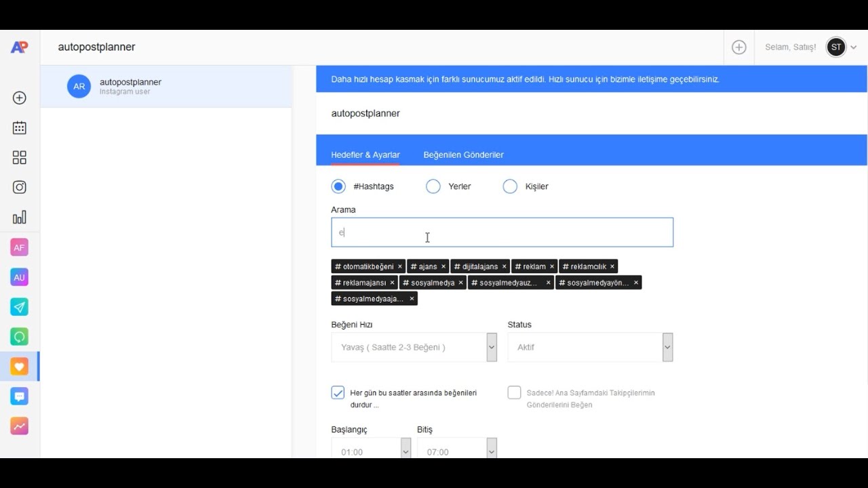Uncheck 'Her gün bu saatler arasında' checkbox
This screenshot has width=868, height=488.
coord(338,392)
